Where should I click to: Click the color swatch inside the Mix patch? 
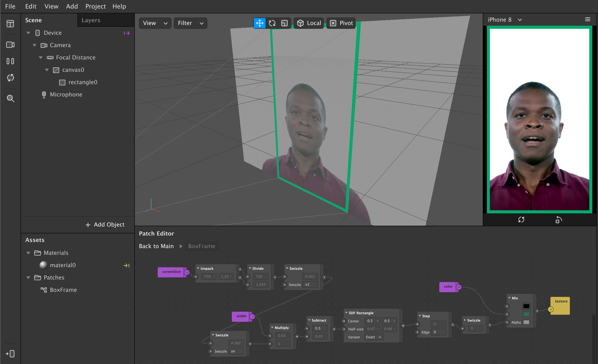[x=526, y=306]
